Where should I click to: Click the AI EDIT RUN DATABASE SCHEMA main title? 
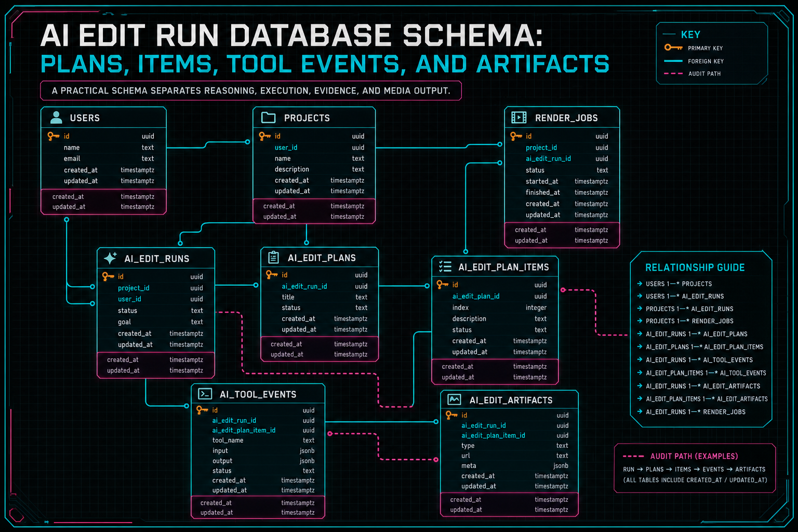(292, 35)
